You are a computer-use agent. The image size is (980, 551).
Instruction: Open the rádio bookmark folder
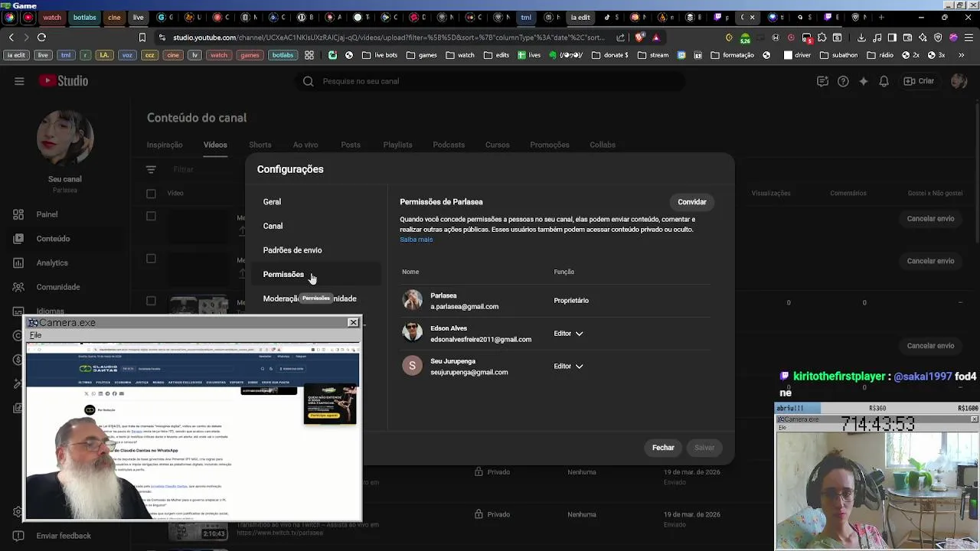click(879, 55)
